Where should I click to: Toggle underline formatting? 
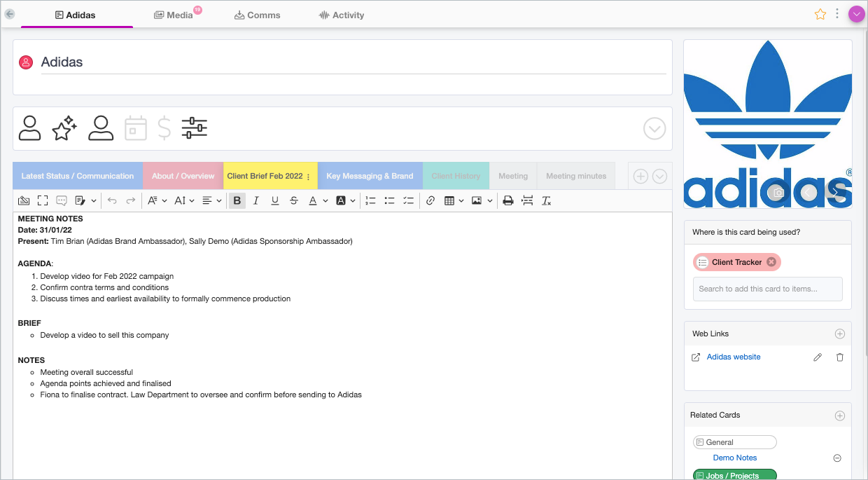click(x=275, y=201)
